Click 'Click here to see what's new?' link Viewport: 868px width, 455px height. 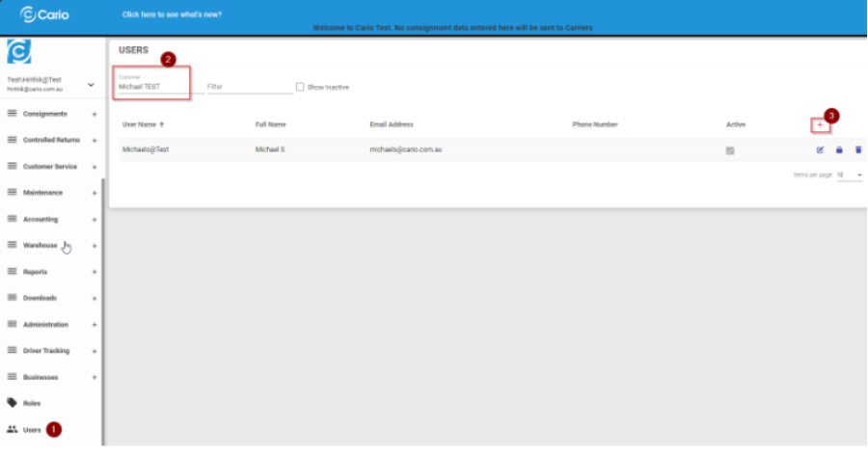click(172, 14)
